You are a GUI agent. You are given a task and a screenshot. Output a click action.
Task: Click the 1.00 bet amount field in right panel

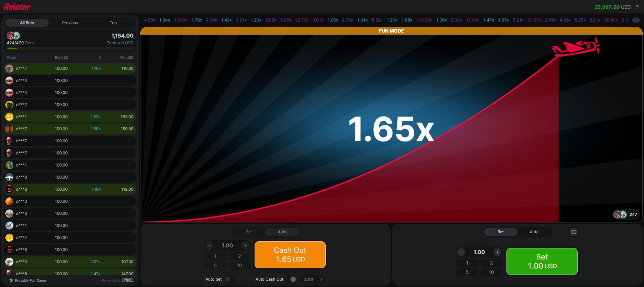(479, 252)
